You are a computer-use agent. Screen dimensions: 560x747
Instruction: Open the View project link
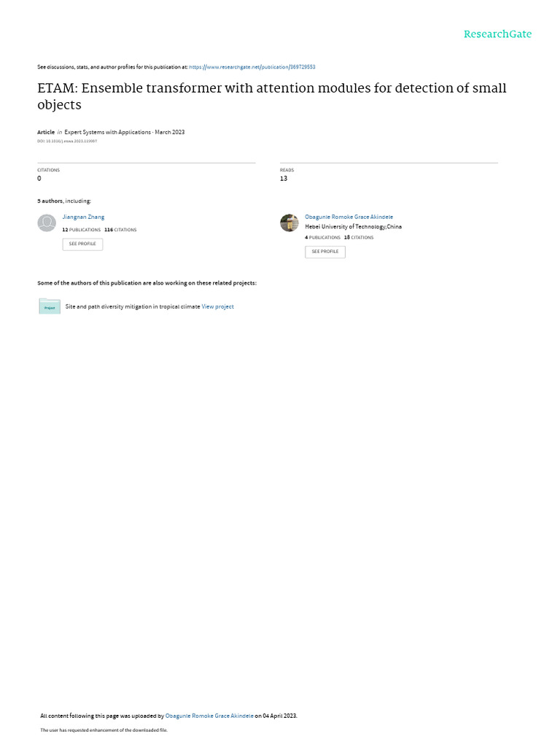pos(217,307)
